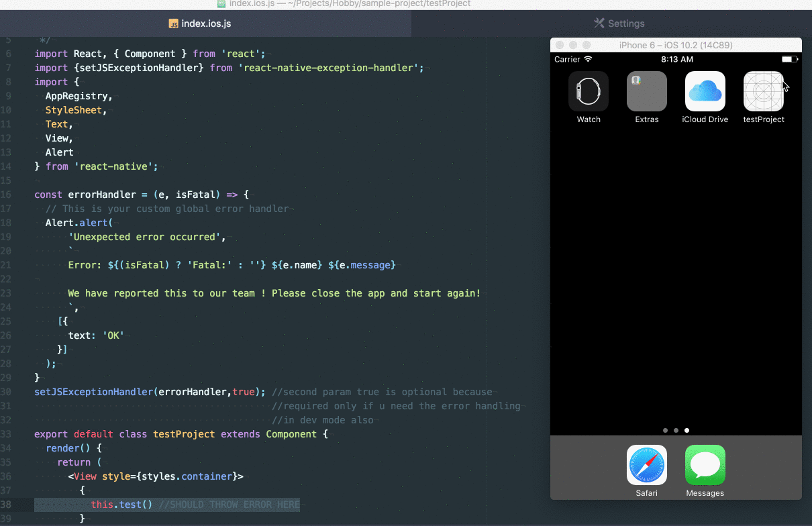The height and width of the screenshot is (526, 812).
Task: Click the document icon in the macOS title bar
Action: pyautogui.click(x=221, y=4)
